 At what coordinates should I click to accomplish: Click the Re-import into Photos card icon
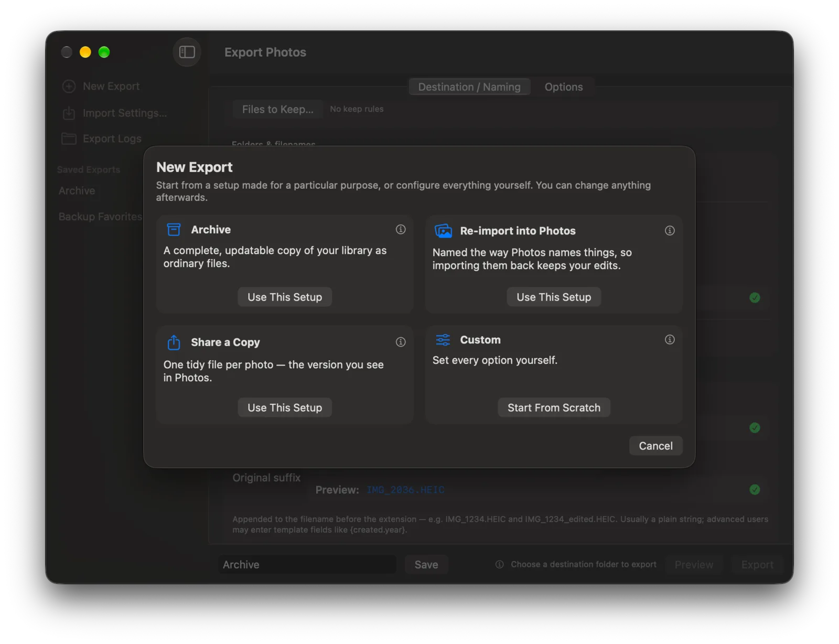tap(443, 231)
